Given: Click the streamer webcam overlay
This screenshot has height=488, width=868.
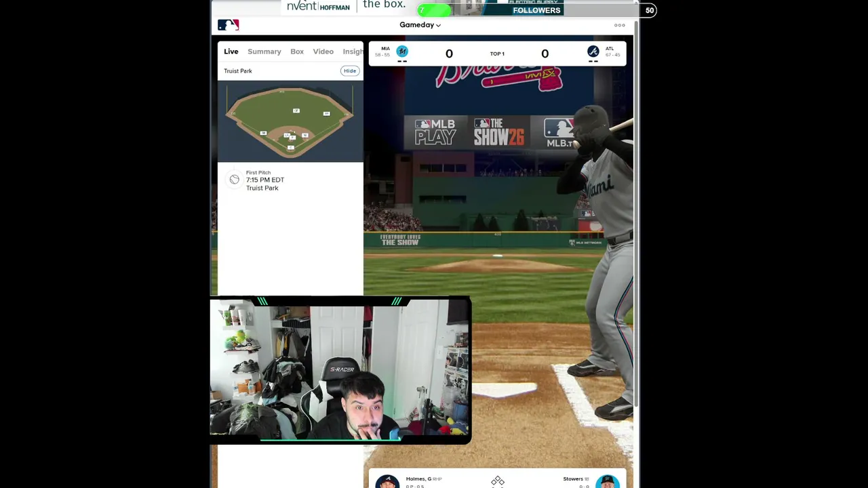Looking at the screenshot, I should coord(340,371).
